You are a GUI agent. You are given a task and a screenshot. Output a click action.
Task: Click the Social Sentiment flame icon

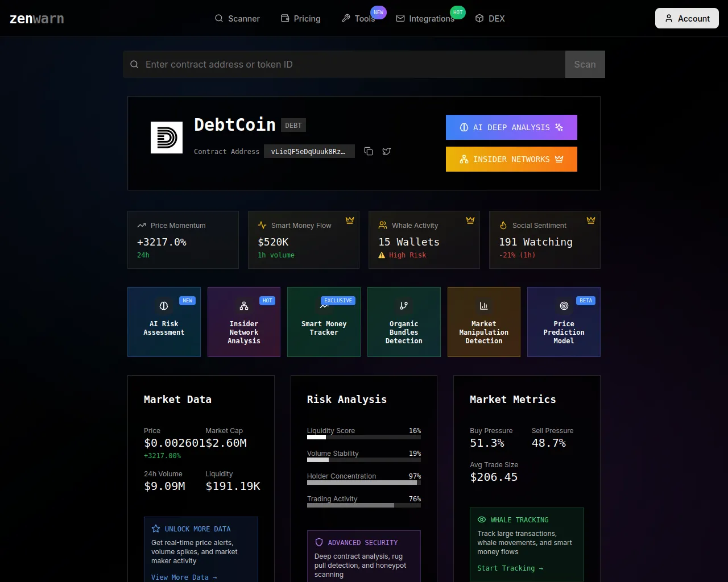click(x=503, y=225)
